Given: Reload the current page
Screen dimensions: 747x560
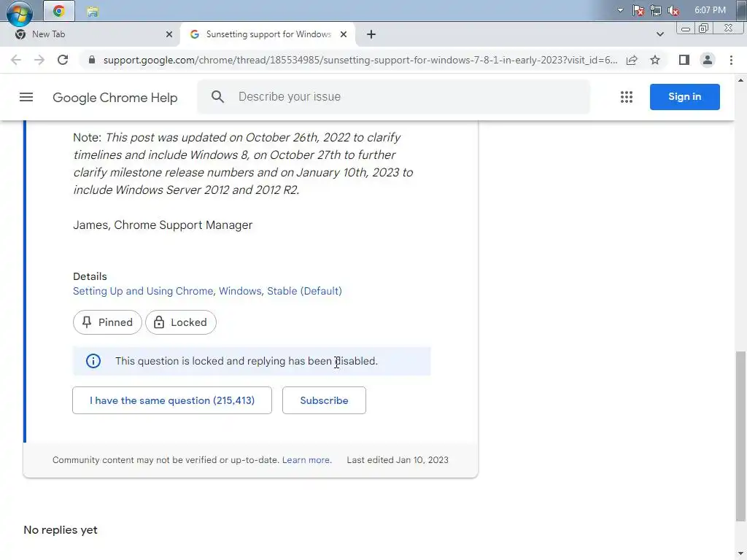Looking at the screenshot, I should pos(63,60).
